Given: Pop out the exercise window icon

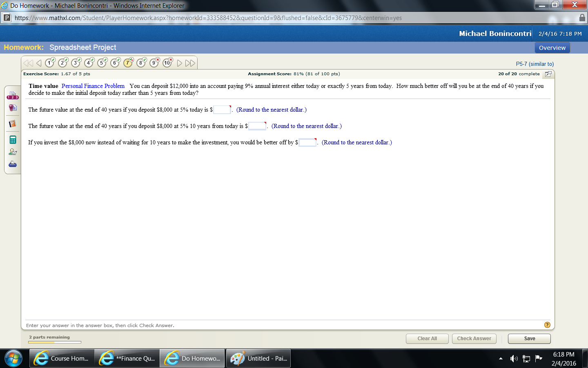Looking at the screenshot, I should pyautogui.click(x=548, y=74).
